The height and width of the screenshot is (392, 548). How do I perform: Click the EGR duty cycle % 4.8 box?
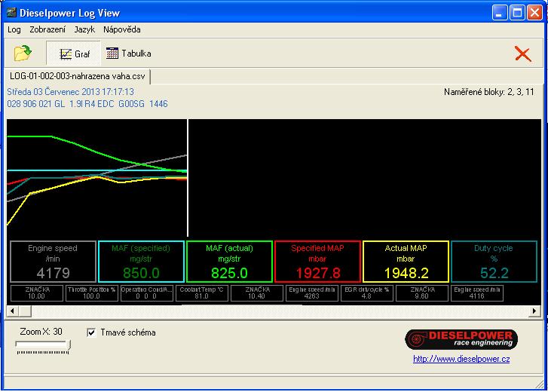367,293
